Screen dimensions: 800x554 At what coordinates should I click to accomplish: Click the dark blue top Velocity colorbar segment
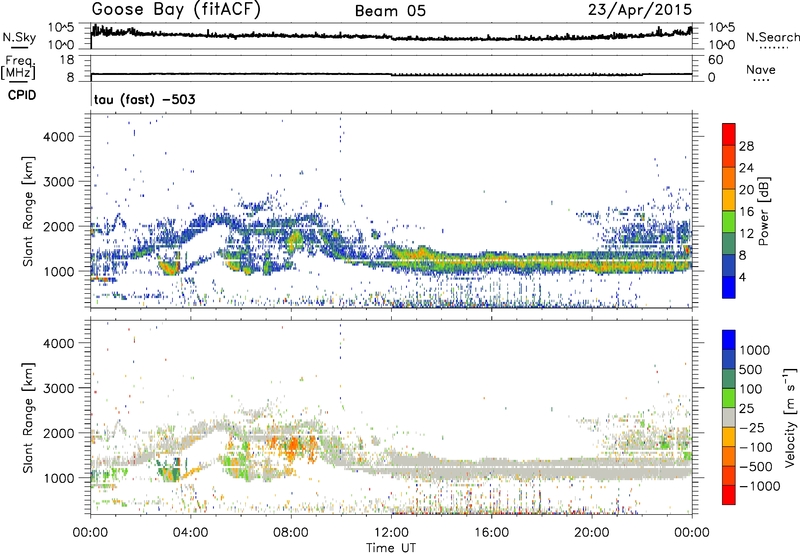[x=729, y=340]
